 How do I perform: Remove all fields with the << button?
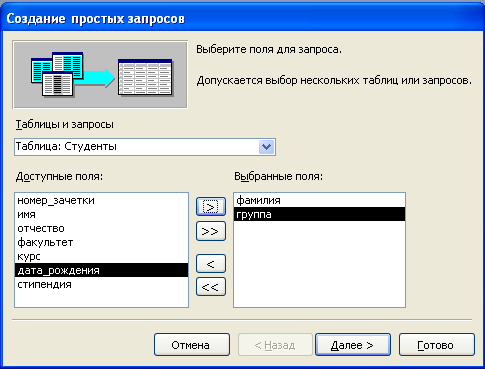(x=211, y=287)
